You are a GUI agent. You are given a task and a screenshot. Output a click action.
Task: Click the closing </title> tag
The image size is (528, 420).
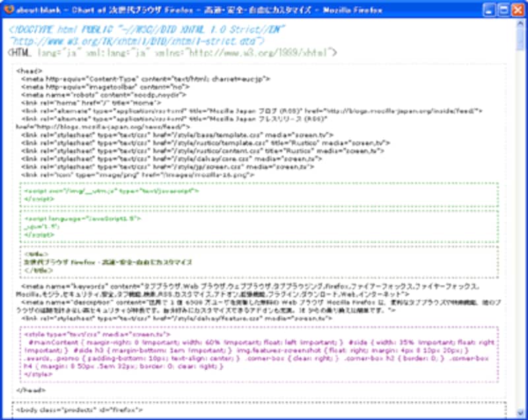pyautogui.click(x=38, y=271)
